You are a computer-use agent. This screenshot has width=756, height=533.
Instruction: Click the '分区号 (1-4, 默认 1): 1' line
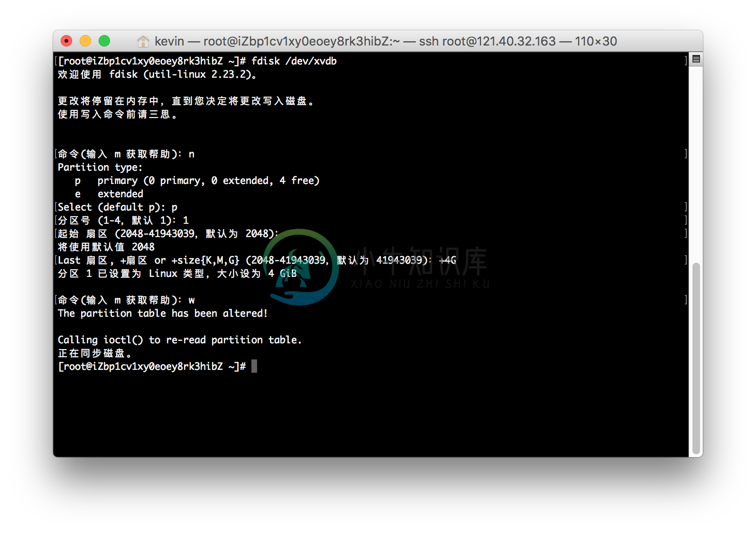pyautogui.click(x=123, y=221)
